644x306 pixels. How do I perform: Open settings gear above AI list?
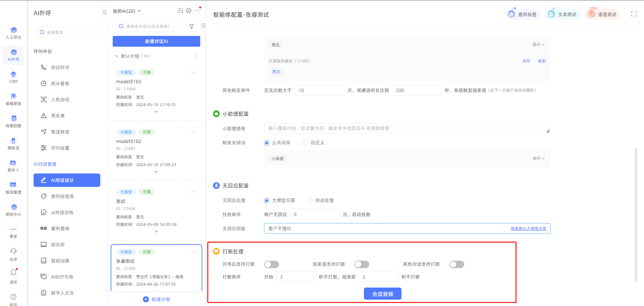pos(189,11)
